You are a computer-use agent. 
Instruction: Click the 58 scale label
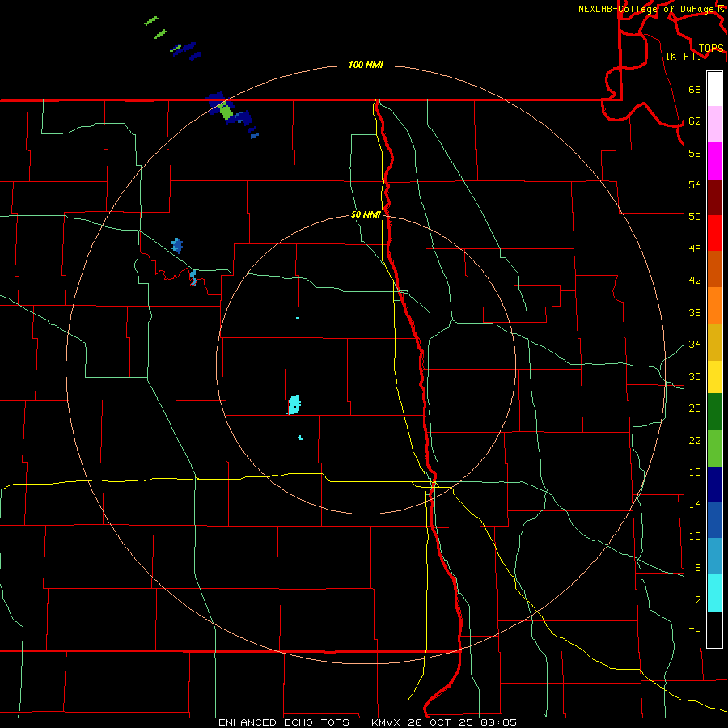[695, 153]
